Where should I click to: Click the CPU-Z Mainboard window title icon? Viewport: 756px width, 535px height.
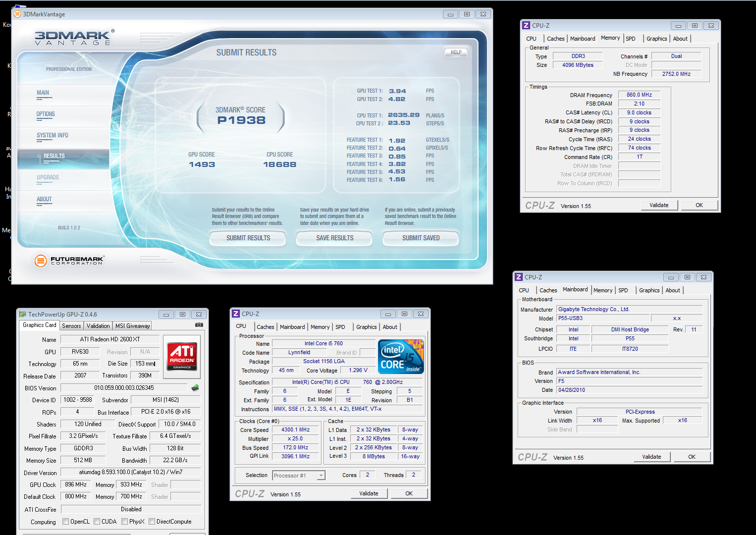click(519, 277)
